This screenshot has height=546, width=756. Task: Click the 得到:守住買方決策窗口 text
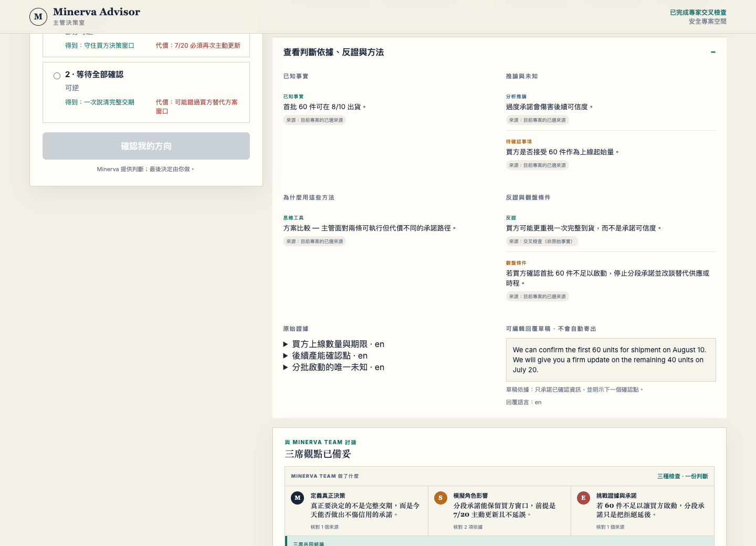[x=100, y=46]
